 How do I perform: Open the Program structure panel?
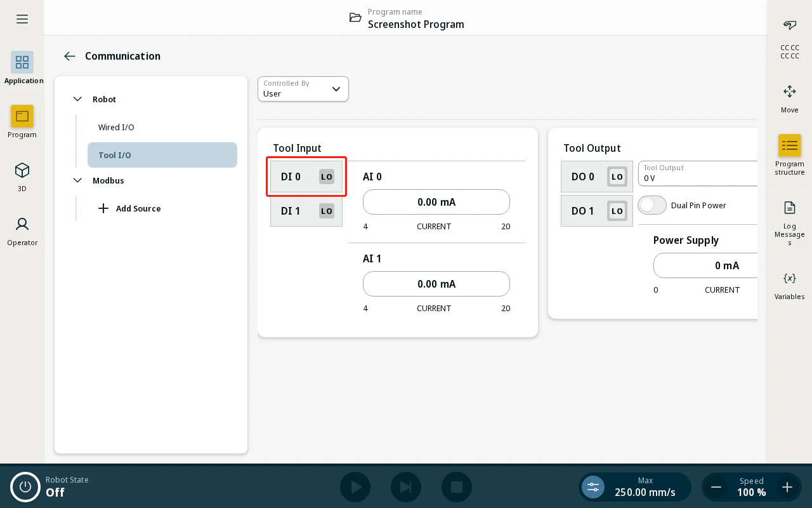click(790, 145)
